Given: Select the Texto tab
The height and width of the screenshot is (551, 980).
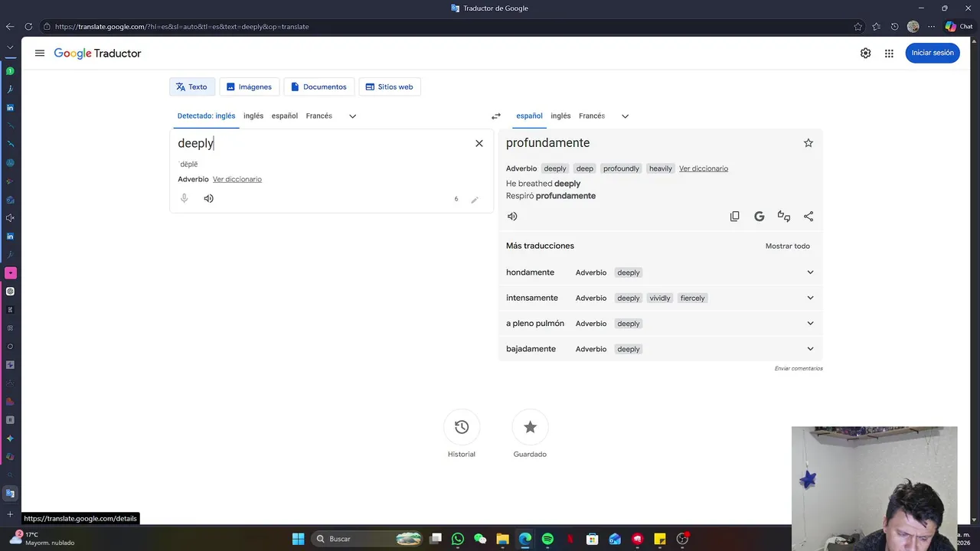Looking at the screenshot, I should [191, 86].
